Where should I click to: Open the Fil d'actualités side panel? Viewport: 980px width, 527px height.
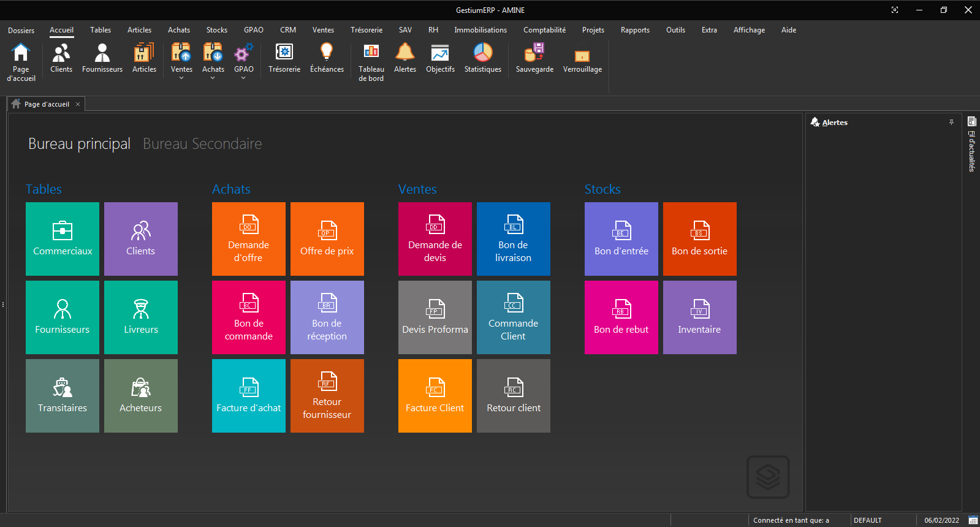[971, 144]
